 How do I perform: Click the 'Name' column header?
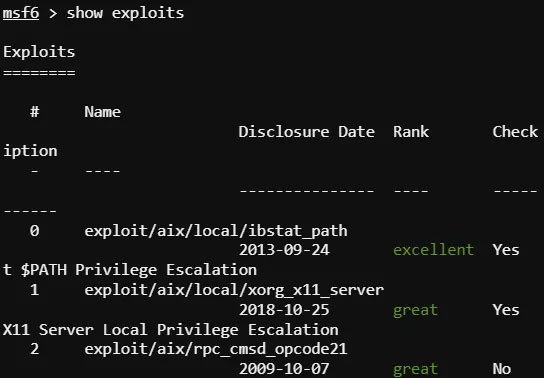click(102, 112)
